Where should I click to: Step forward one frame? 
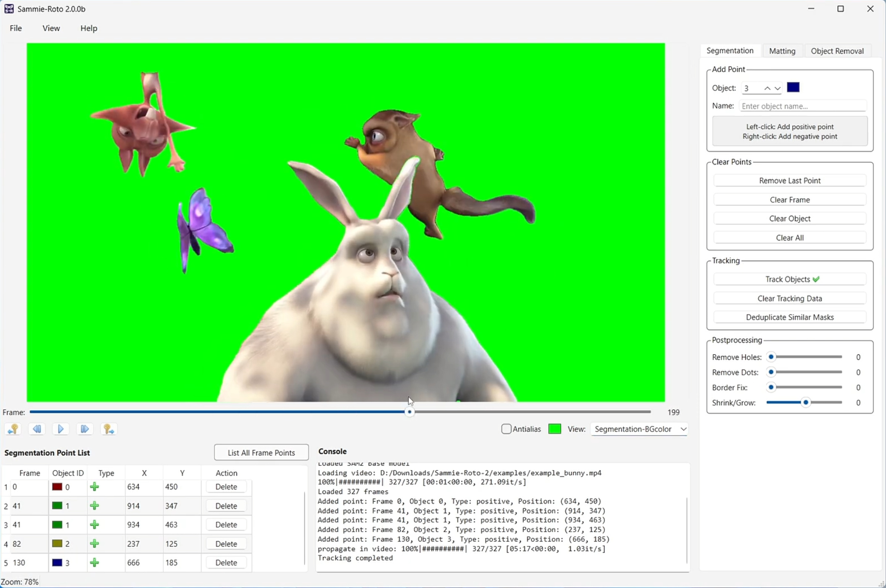[x=84, y=429]
